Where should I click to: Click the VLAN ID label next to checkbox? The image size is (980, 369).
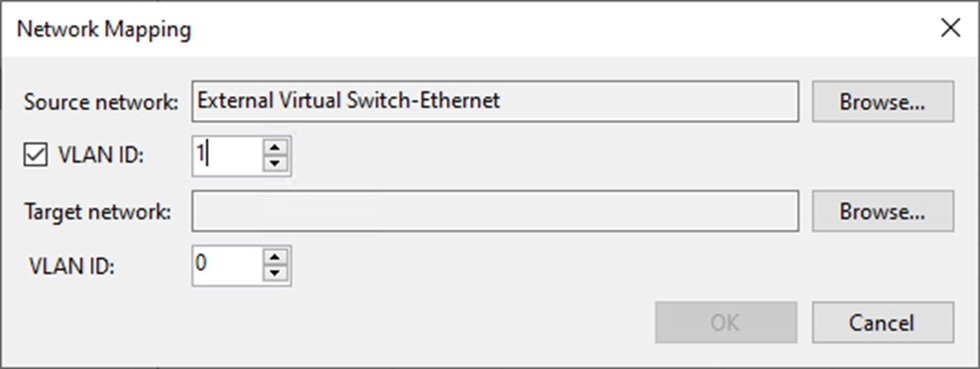101,155
